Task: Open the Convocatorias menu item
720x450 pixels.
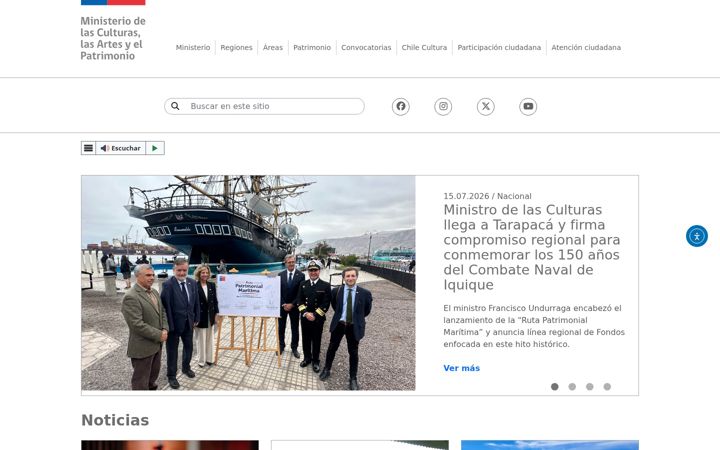Action: click(x=366, y=47)
